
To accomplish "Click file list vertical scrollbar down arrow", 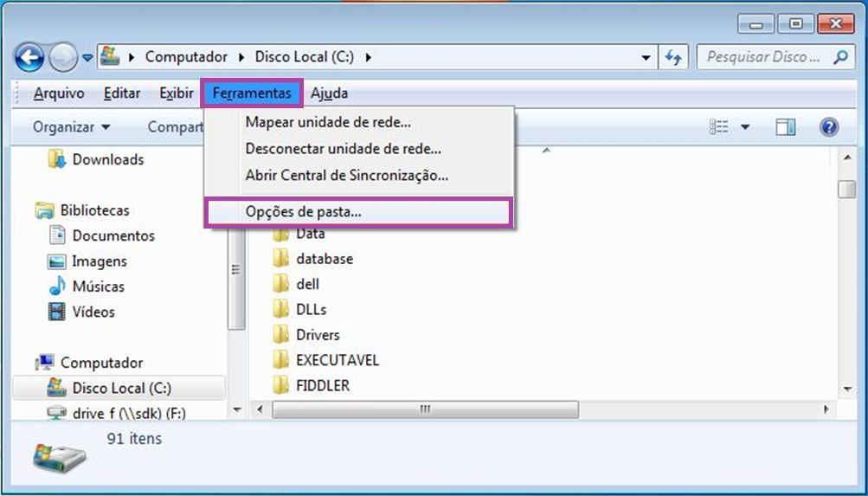I will click(x=847, y=390).
